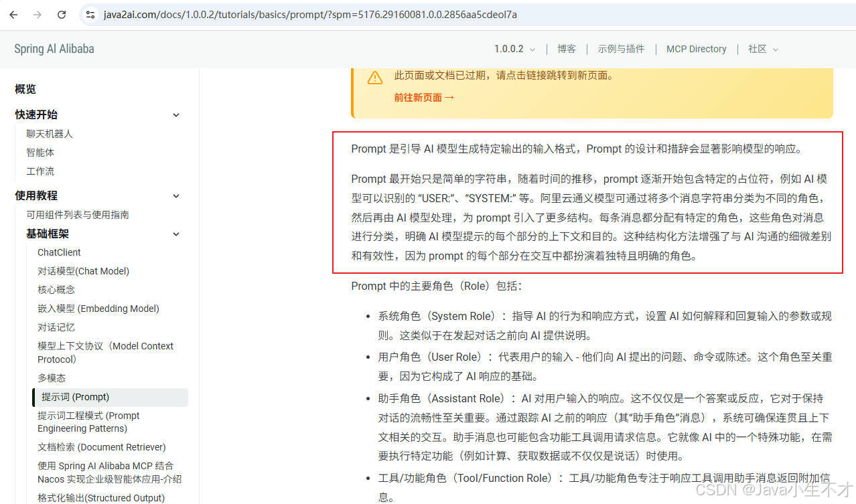The width and height of the screenshot is (856, 504).
Task: Reload the current page
Action: point(61,15)
